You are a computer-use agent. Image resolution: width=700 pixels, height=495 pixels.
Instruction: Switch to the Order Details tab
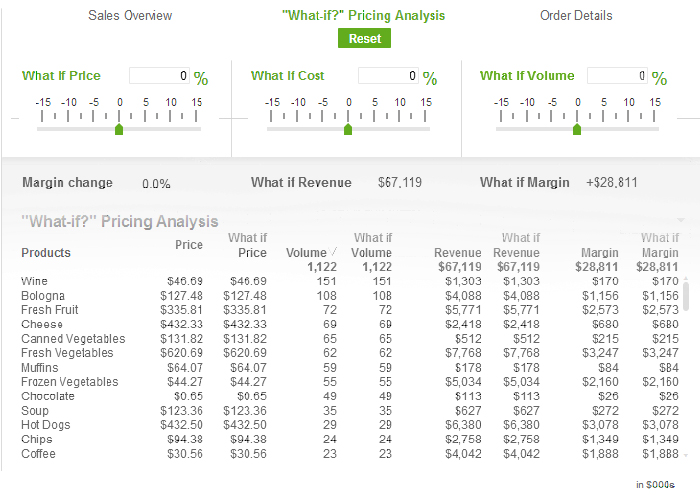pyautogui.click(x=576, y=16)
